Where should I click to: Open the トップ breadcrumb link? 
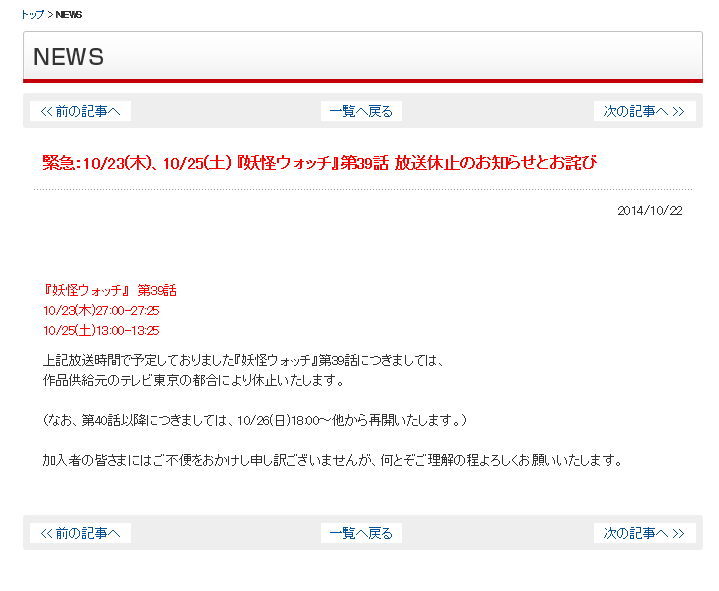pyautogui.click(x=32, y=15)
